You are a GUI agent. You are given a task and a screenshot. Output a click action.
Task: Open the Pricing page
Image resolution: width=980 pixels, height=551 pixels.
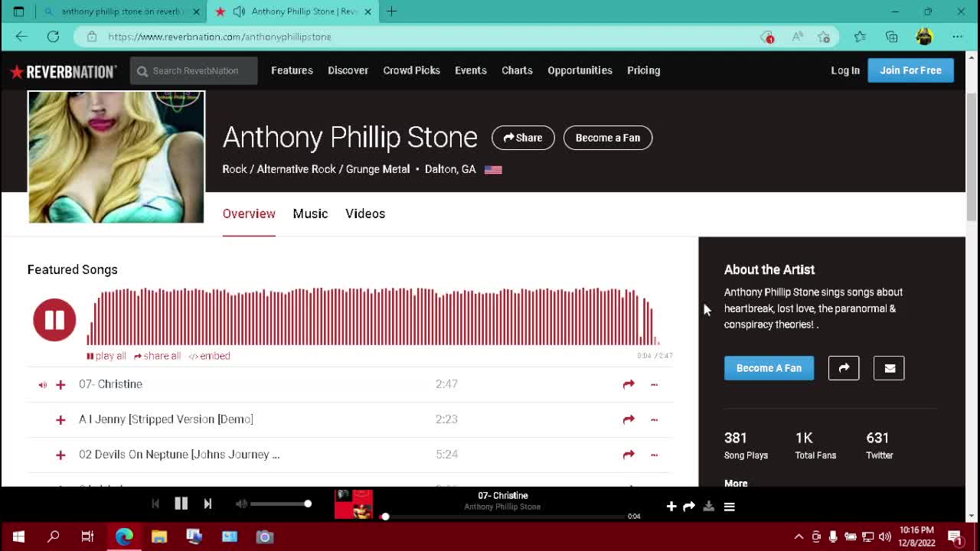click(643, 70)
